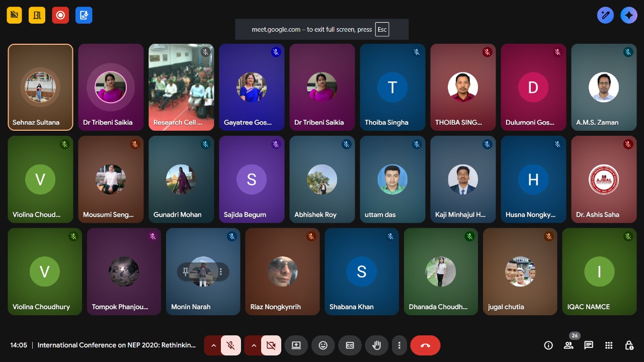Expand video settings arrow beside camera
644x362 pixels.
pyautogui.click(x=254, y=345)
